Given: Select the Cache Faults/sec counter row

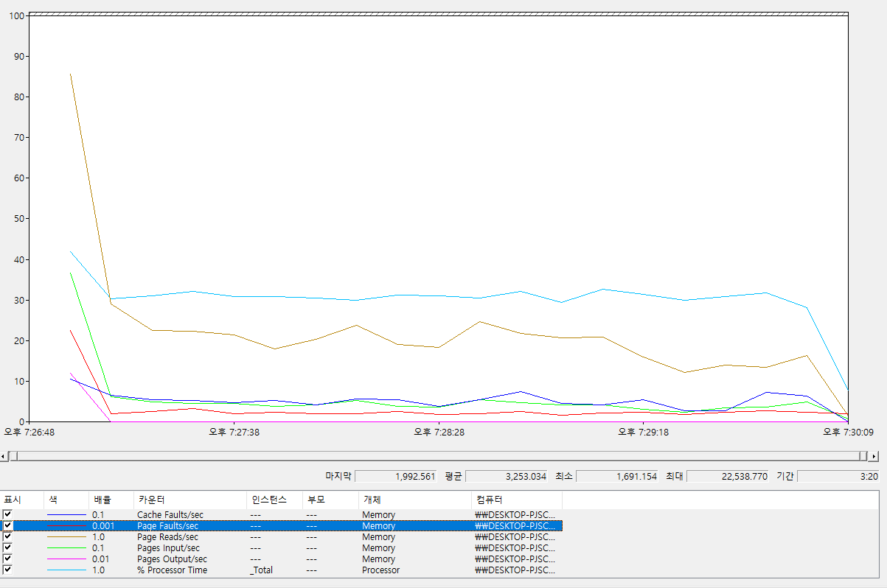Looking at the screenshot, I should [282, 514].
